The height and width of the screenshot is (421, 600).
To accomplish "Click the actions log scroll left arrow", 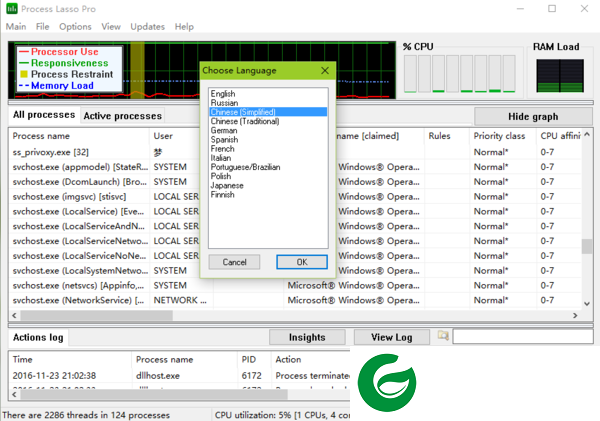I will pos(14,395).
